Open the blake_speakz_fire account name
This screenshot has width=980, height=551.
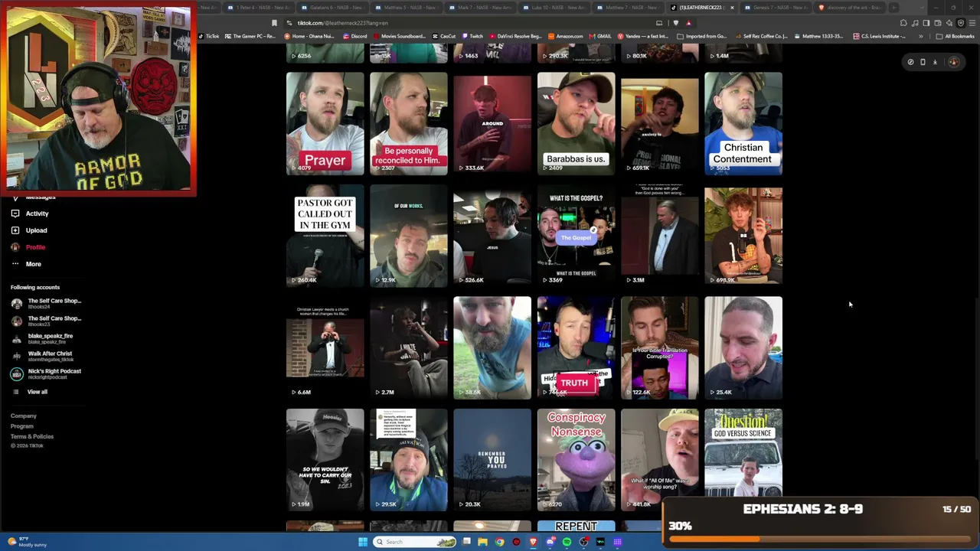51,336
